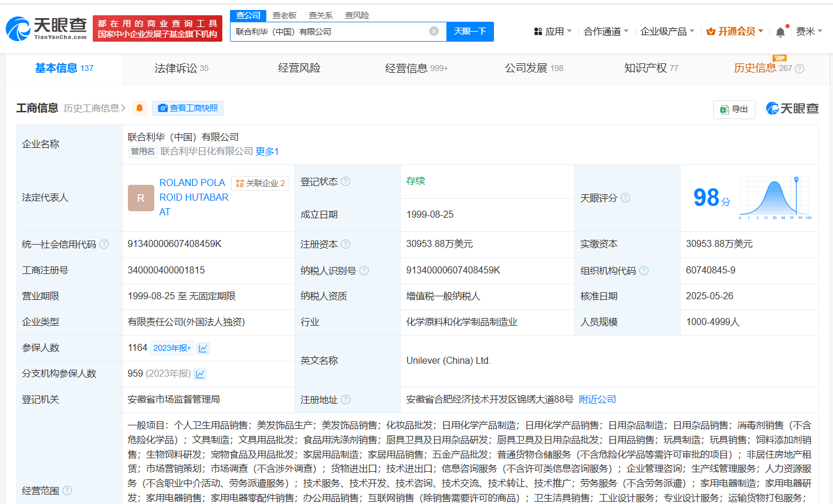Click the company name search input field

point(329,31)
